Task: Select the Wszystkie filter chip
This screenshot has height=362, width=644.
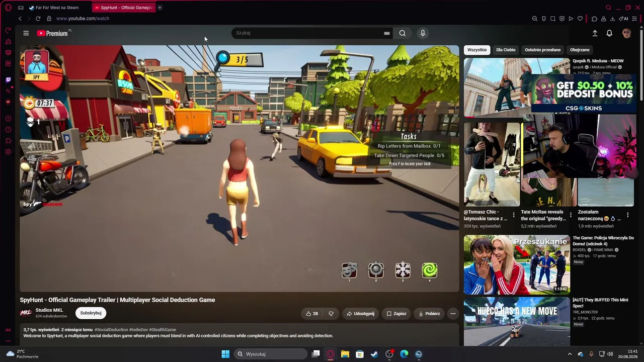Action: [477, 50]
